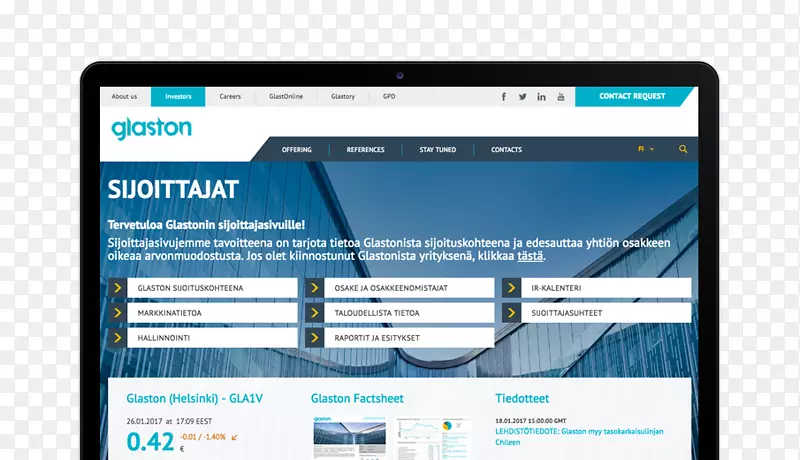Screen dimensions: 800x460
Task: Click the Glaston Factsheet heading
Action: coord(357,398)
